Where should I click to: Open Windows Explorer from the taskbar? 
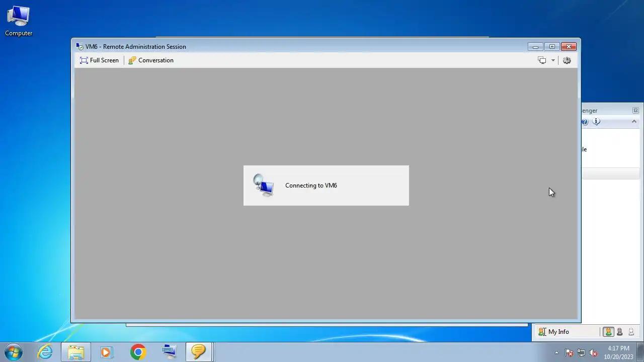point(76,352)
